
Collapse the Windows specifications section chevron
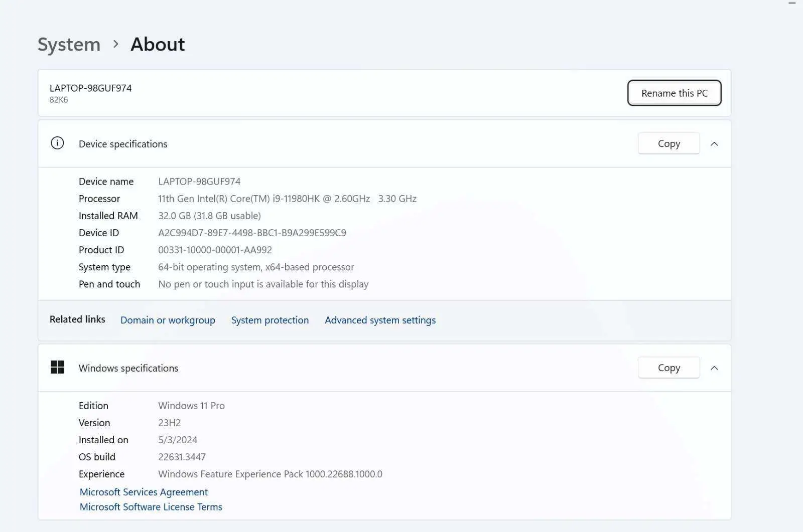714,368
